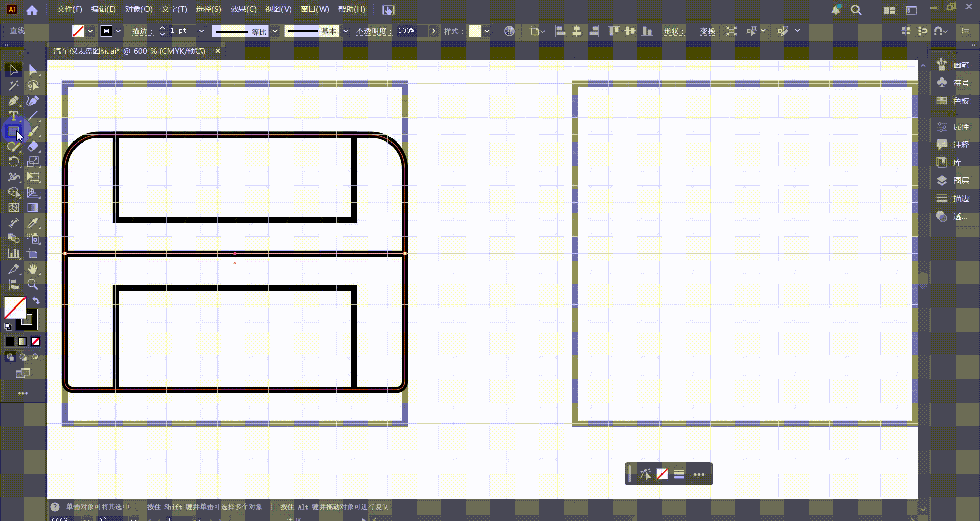This screenshot has width=980, height=521.
Task: Select the Rotate tool
Action: (13, 162)
